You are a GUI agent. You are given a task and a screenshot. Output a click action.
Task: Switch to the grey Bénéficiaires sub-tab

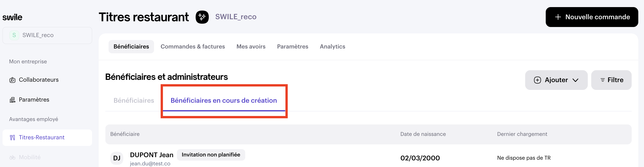(134, 100)
